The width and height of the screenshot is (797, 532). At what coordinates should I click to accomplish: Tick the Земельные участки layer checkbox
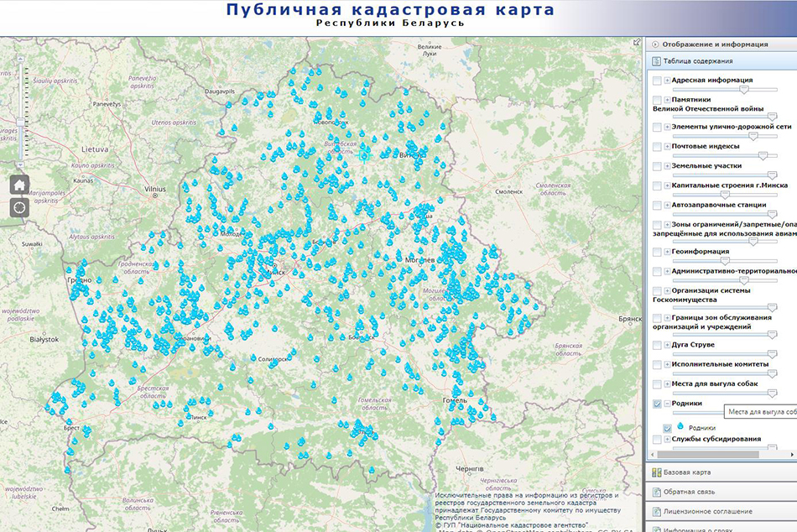click(657, 166)
